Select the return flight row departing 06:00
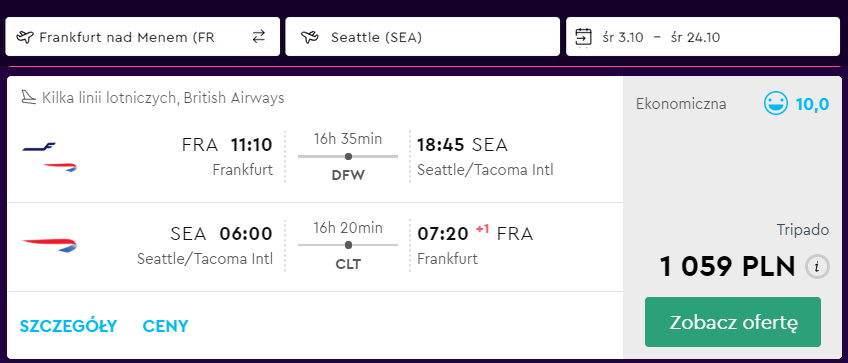Viewport: 848px width, 363px height. coord(315,247)
